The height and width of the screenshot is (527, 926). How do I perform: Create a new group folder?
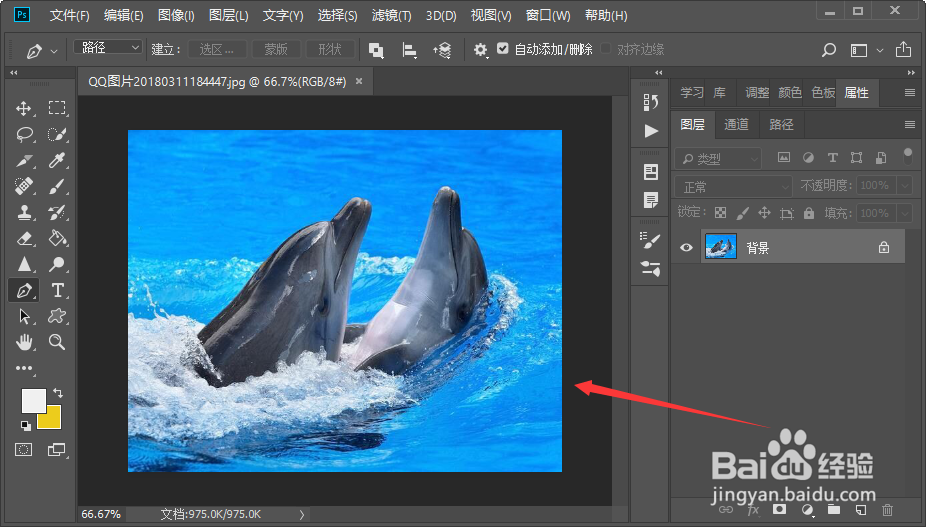pyautogui.click(x=834, y=509)
